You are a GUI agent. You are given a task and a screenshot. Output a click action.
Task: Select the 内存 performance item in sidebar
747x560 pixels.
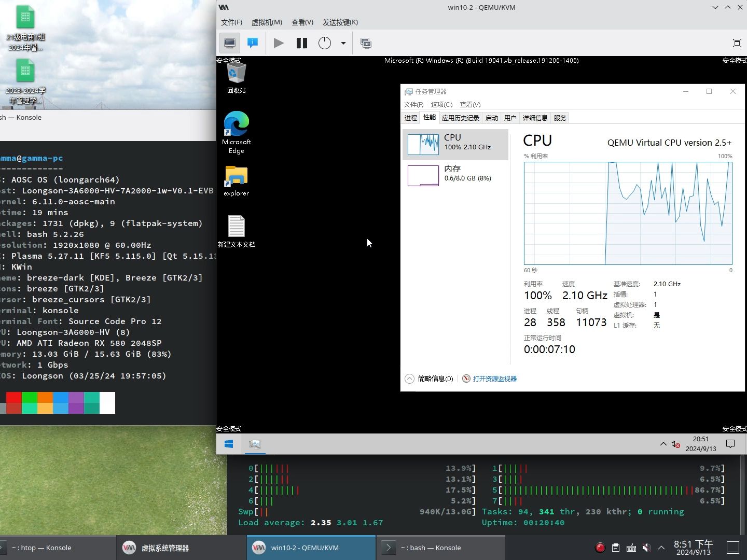(x=455, y=175)
